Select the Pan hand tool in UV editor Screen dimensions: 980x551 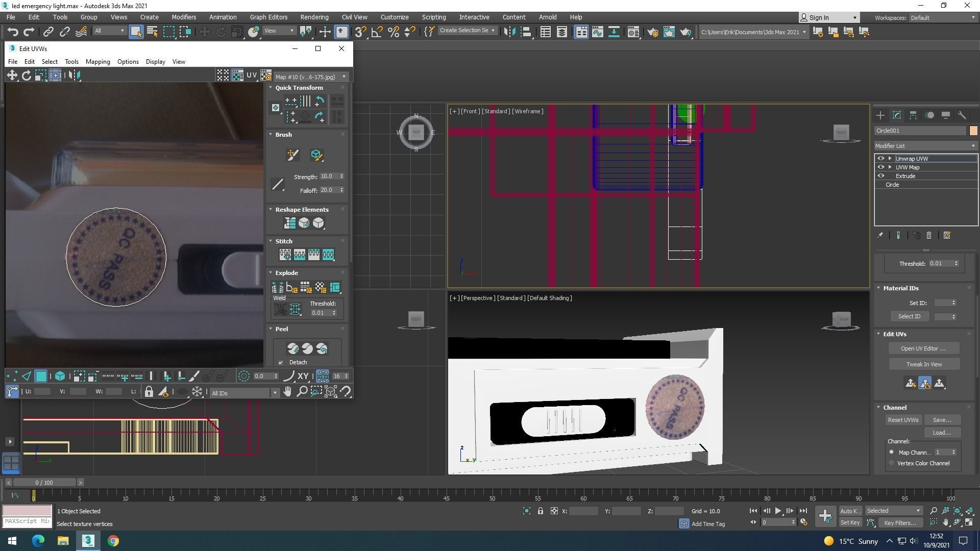287,392
